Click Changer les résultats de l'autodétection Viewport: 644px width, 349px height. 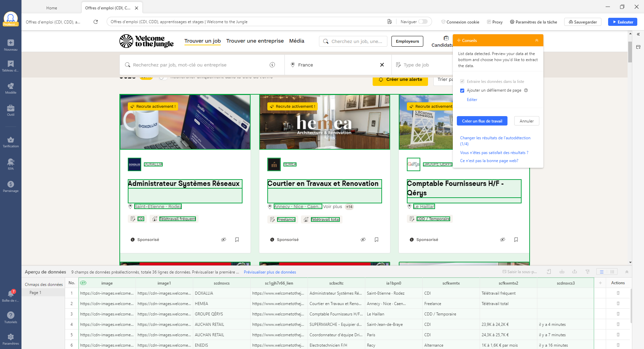coord(495,141)
